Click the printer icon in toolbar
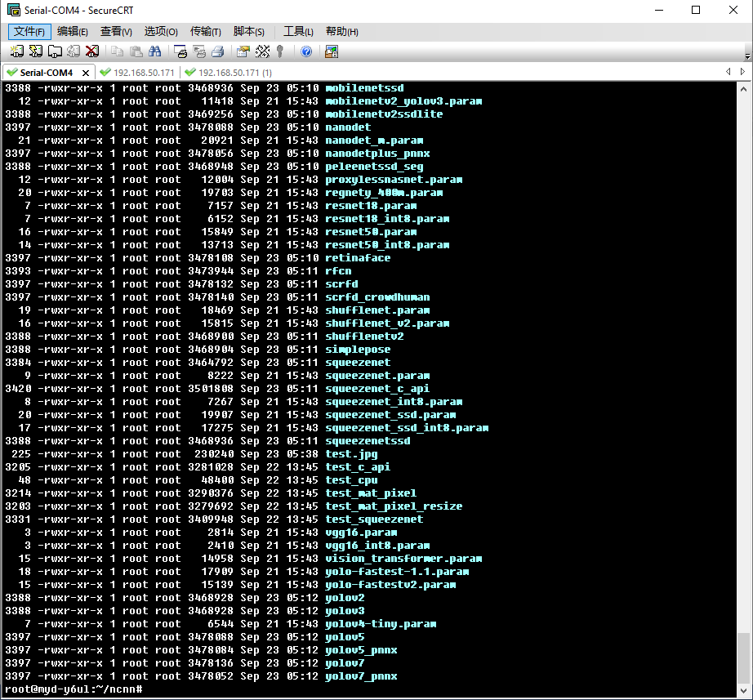Screen dimensions: 753x700 coord(218,51)
